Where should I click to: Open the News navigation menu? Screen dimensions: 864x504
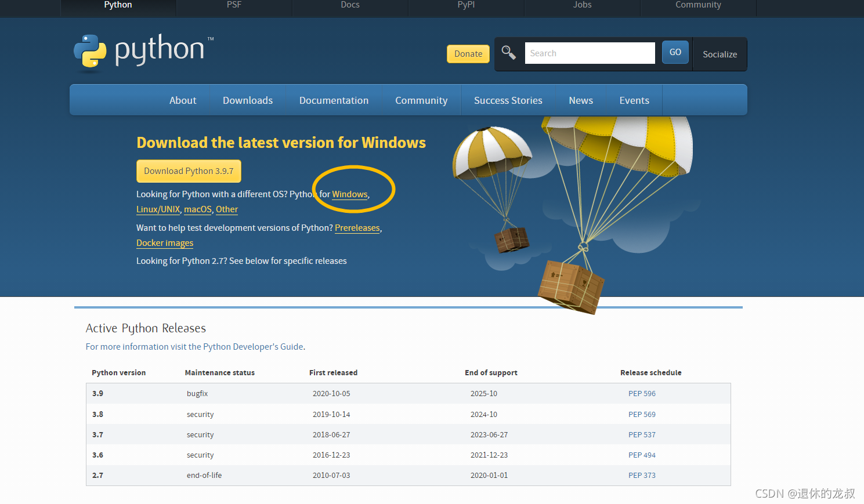pyautogui.click(x=581, y=100)
